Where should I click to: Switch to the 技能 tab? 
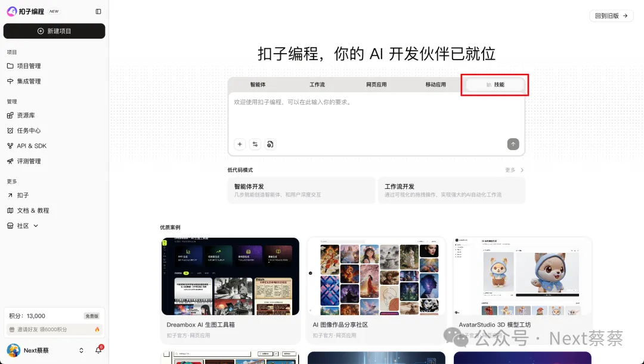(x=495, y=85)
